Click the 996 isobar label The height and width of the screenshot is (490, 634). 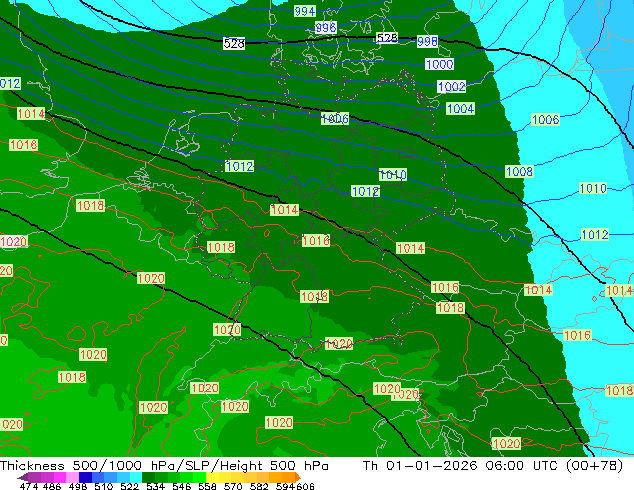click(x=326, y=27)
